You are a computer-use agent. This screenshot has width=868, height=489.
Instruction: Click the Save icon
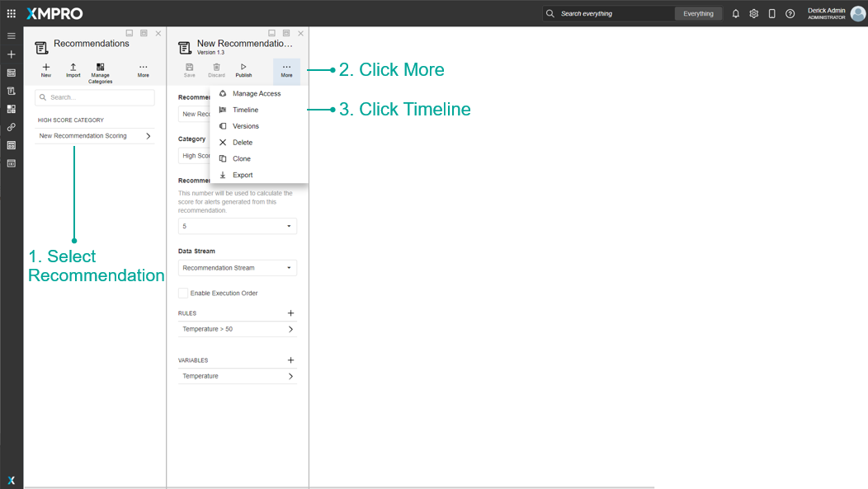(x=189, y=69)
